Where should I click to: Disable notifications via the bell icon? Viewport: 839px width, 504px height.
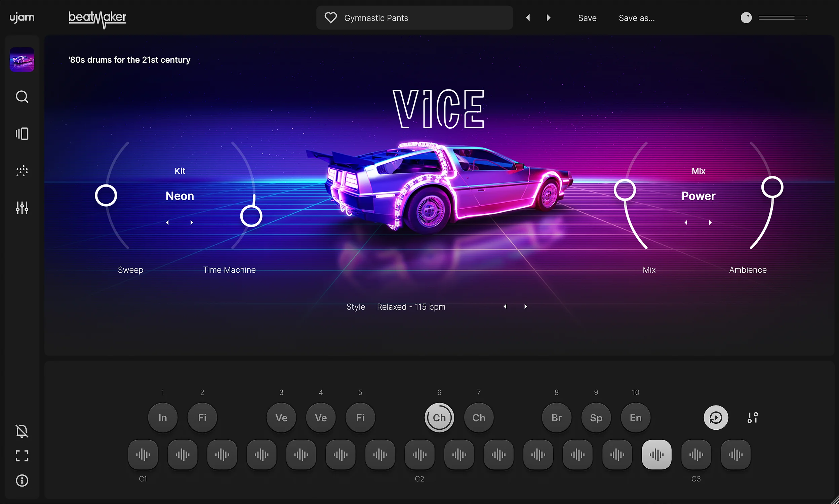point(22,431)
